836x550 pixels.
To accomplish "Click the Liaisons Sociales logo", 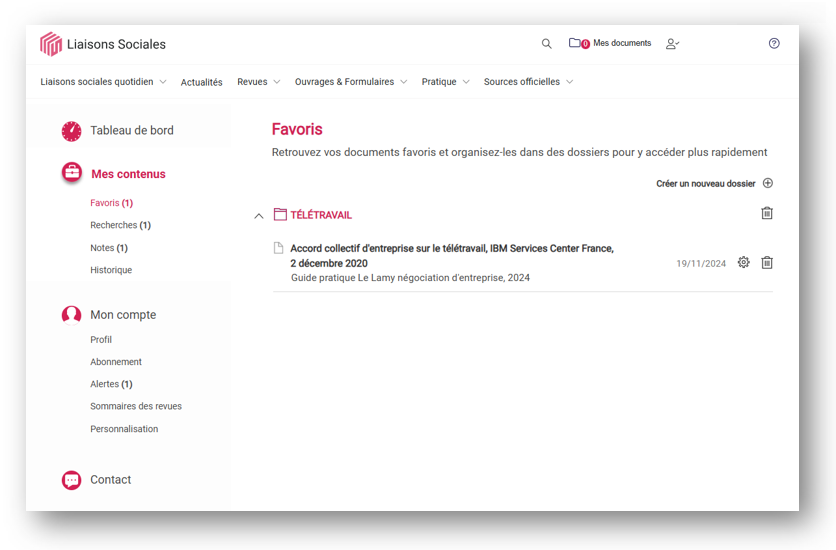I will coord(103,44).
